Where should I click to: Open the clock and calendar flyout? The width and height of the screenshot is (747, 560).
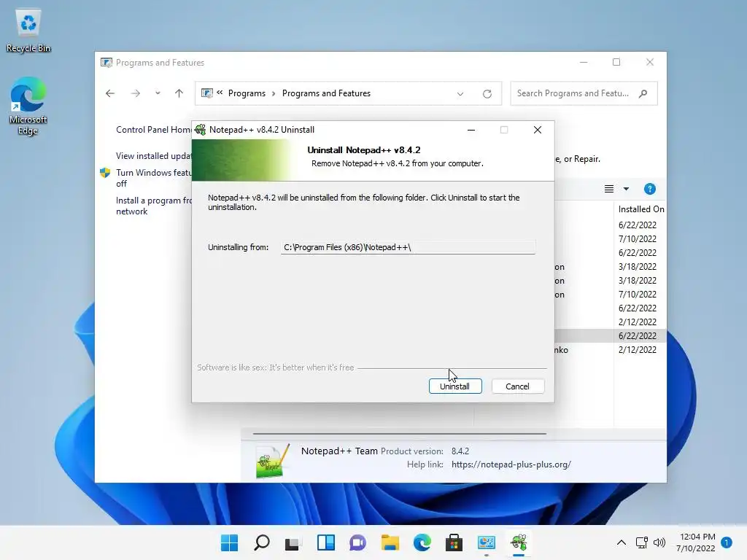tap(695, 542)
